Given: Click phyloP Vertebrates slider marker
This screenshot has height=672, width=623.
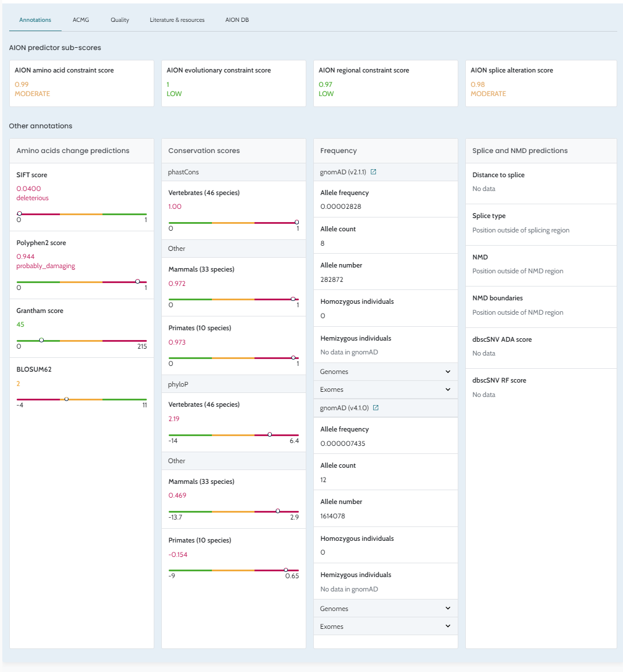Looking at the screenshot, I should click(x=270, y=434).
